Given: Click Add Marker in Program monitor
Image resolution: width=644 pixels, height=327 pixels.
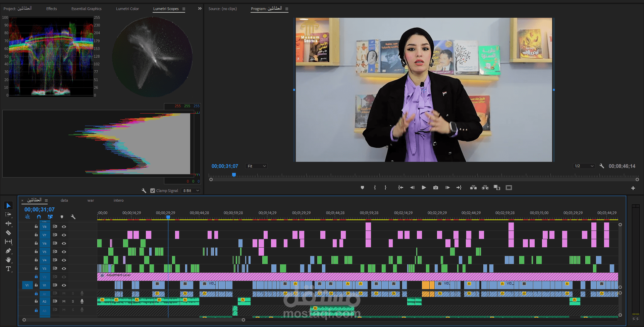Looking at the screenshot, I should point(362,188).
